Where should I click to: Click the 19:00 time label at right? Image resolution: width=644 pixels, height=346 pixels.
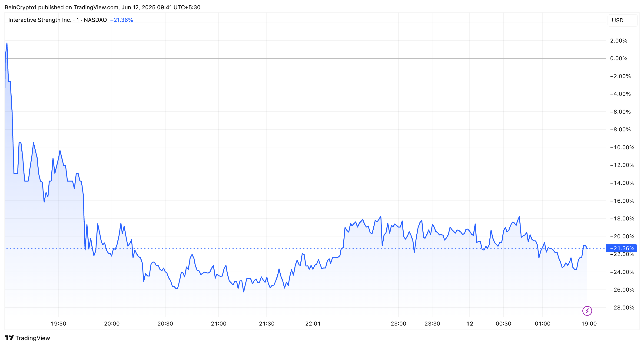(589, 323)
